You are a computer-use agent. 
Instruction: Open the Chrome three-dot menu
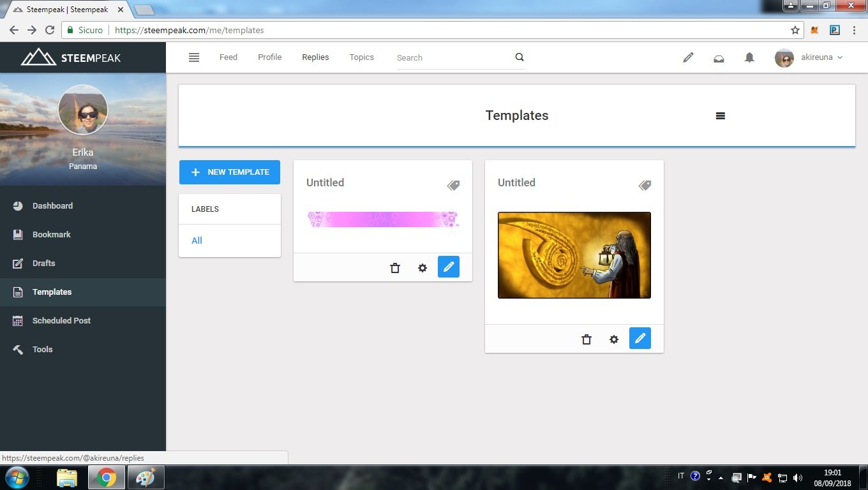tap(854, 30)
